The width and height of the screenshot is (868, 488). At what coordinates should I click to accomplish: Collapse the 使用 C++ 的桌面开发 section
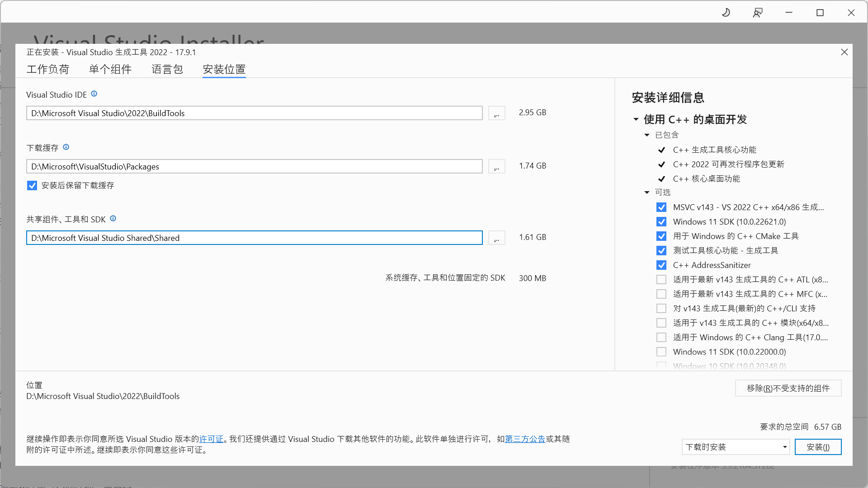[x=636, y=120]
